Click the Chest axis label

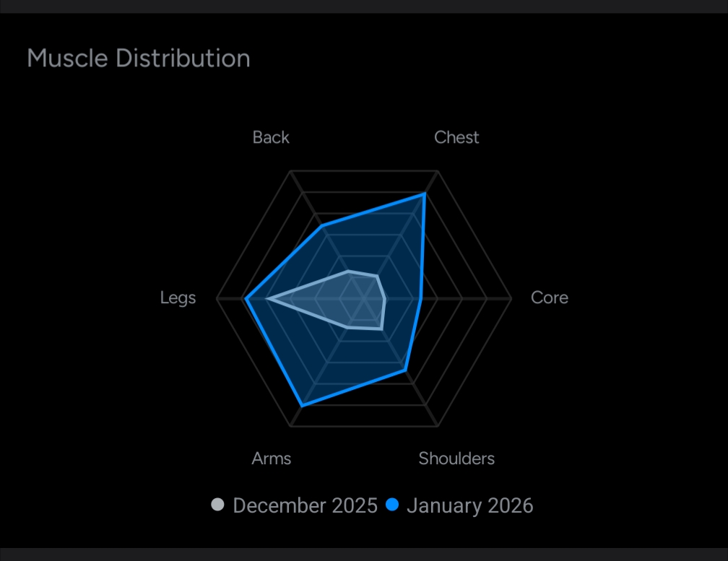tap(456, 137)
